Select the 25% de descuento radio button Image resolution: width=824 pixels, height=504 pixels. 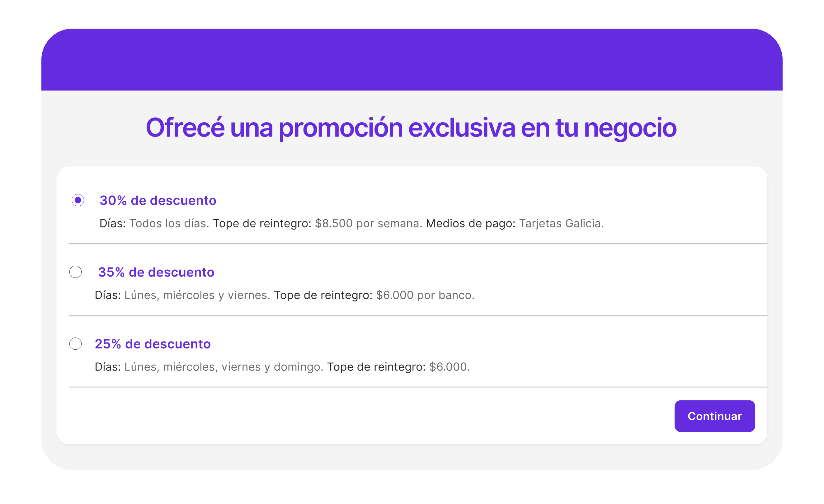[x=76, y=344]
